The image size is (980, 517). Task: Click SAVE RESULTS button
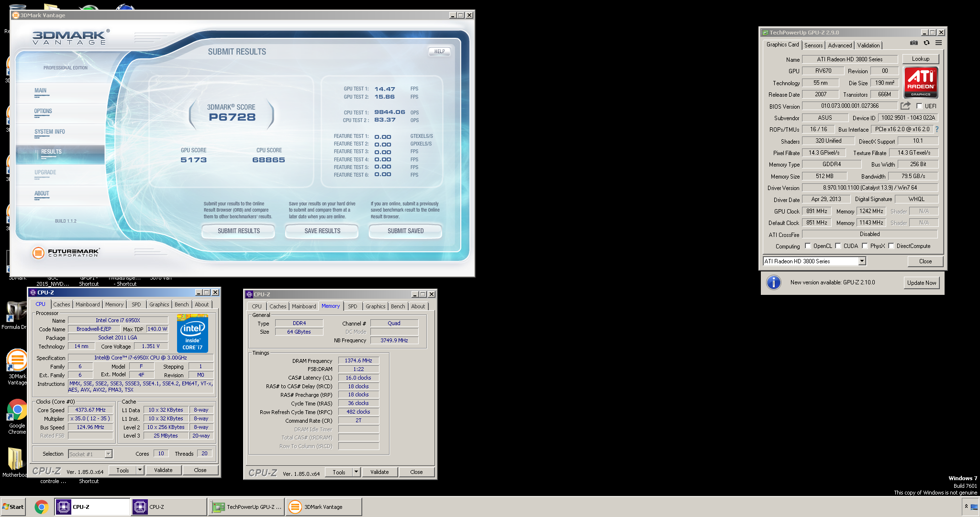coord(322,231)
